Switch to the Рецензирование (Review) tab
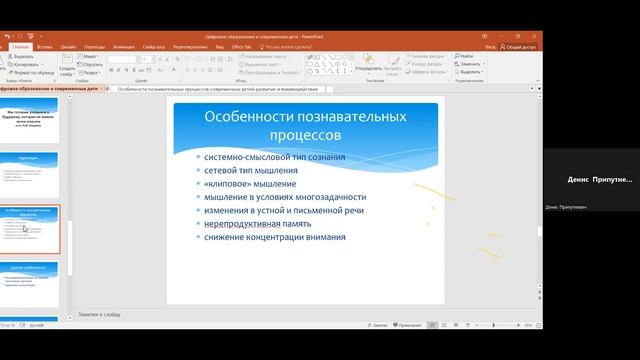 coord(190,47)
